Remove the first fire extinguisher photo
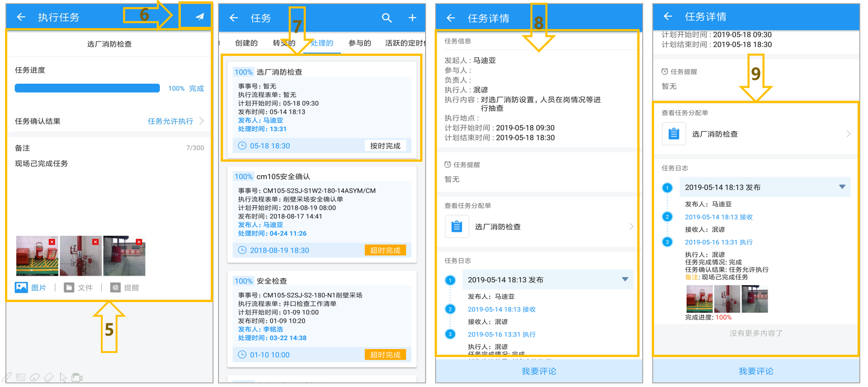868x387 pixels. point(52,242)
